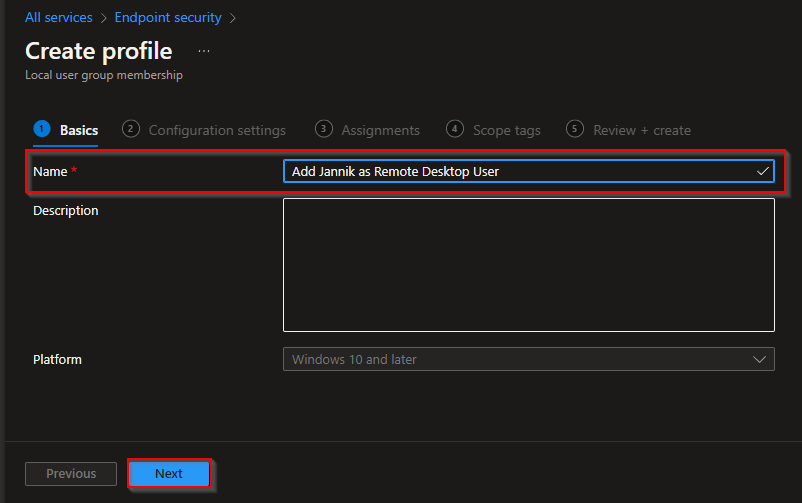Open the Endpoint security breadcrumb link

coord(168,17)
